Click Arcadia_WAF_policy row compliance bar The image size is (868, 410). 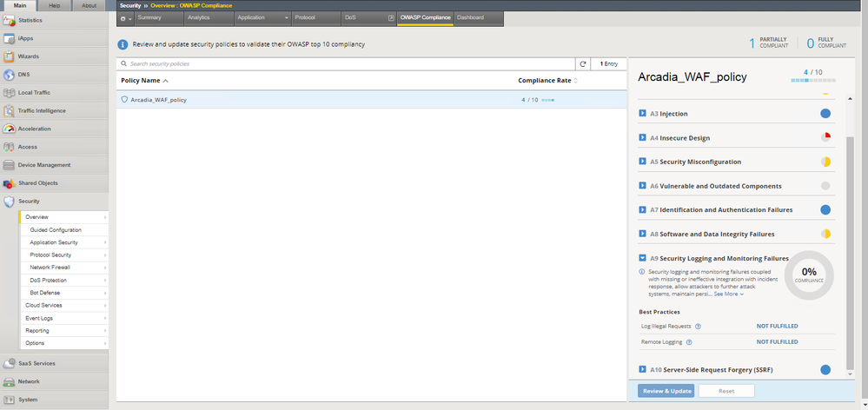[548, 100]
